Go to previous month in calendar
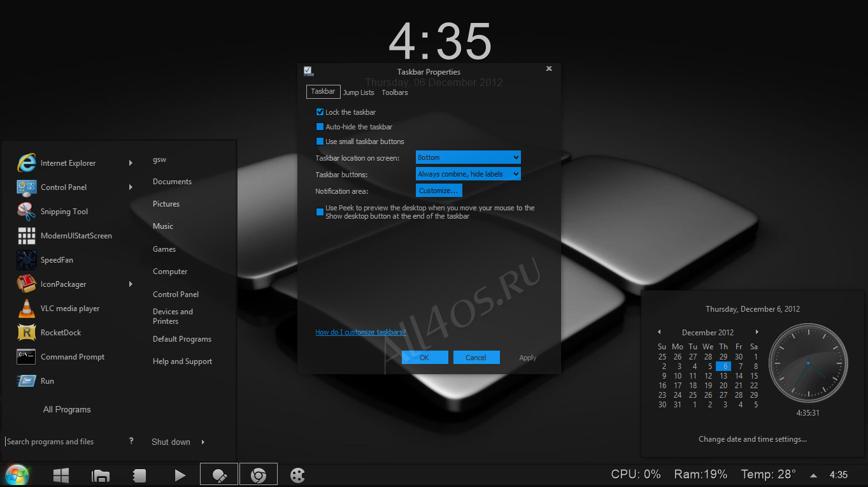868x487 pixels. click(659, 332)
